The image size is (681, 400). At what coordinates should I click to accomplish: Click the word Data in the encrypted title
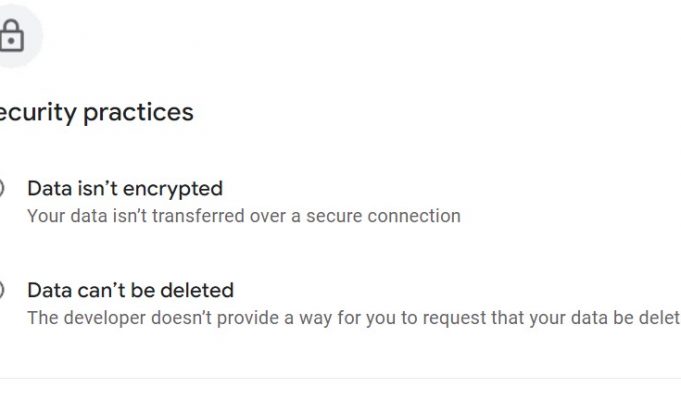(x=50, y=189)
